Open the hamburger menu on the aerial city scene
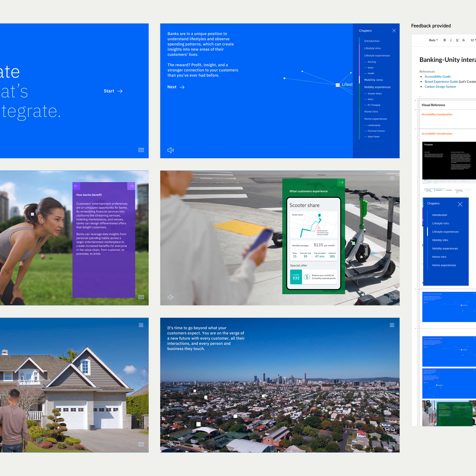 pyautogui.click(x=392, y=325)
